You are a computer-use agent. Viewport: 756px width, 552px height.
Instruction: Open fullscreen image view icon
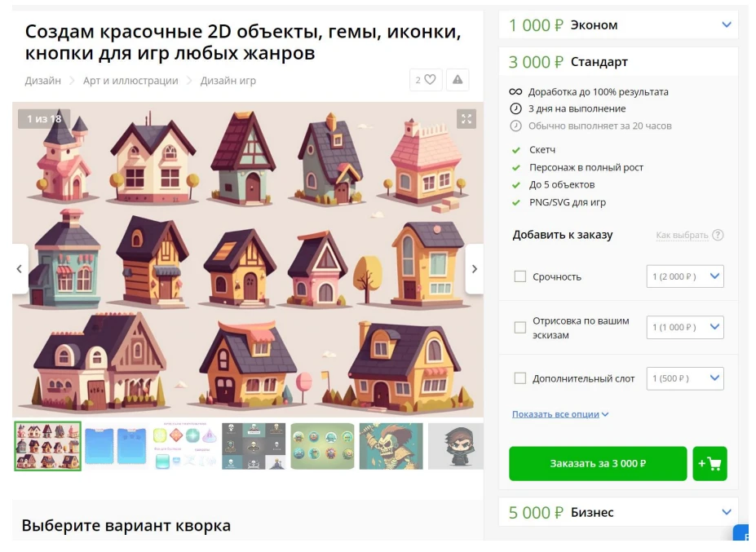pos(466,118)
